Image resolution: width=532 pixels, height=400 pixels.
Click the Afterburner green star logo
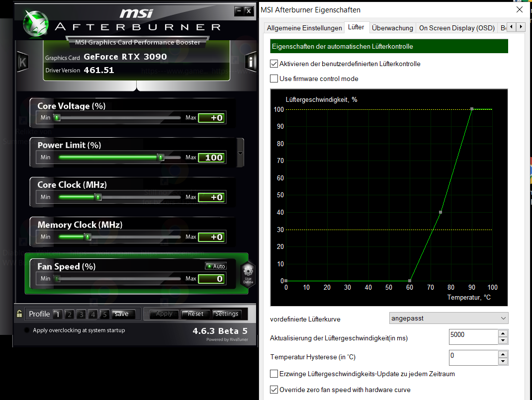(36, 23)
